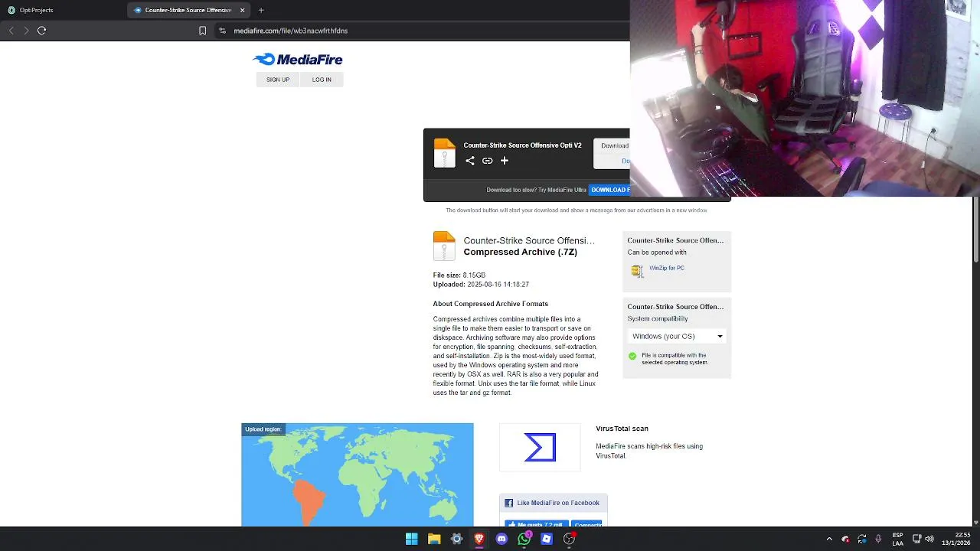Go back with the browser back arrow
Viewport: 980px width, 551px height.
coord(11,31)
